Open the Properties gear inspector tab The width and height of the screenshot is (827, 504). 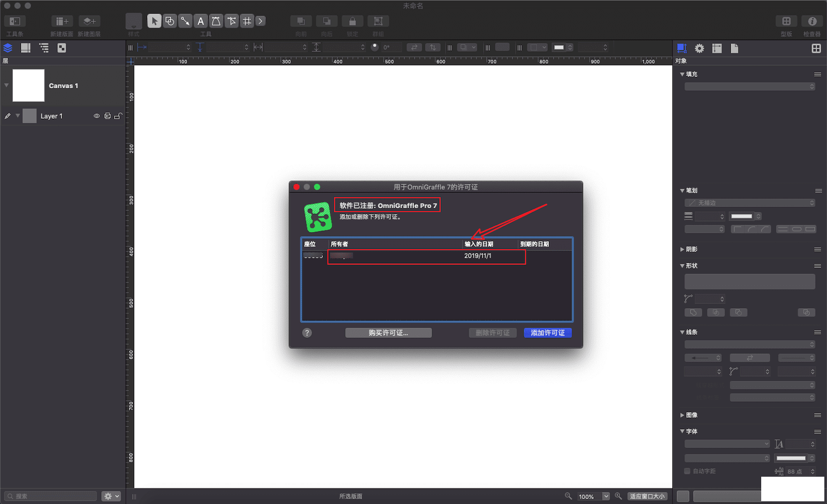[700, 48]
